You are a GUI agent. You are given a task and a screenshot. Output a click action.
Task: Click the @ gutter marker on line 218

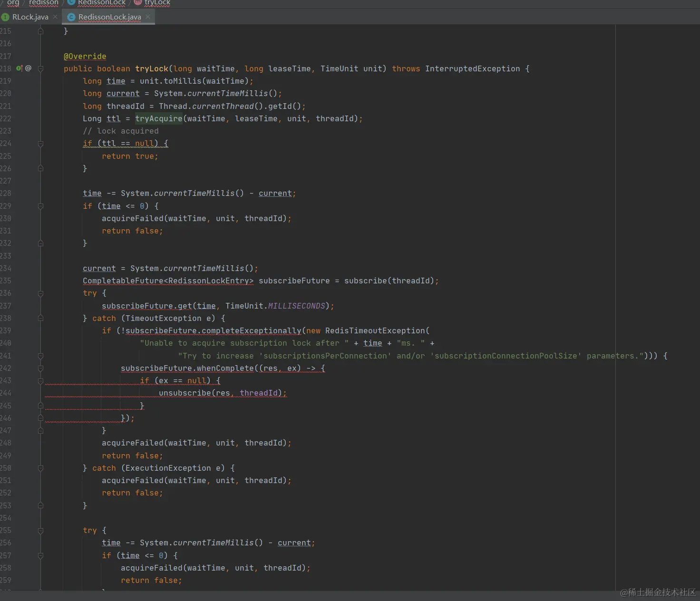(x=29, y=68)
